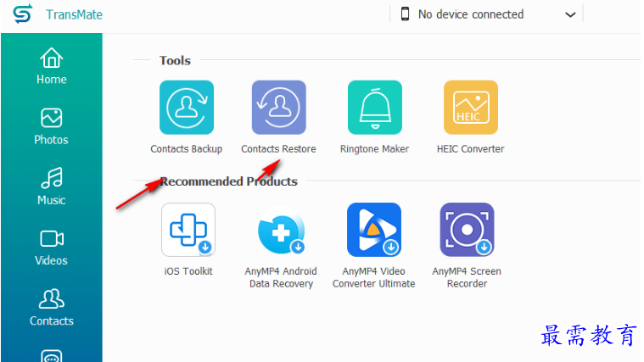Expand the No device connected dropdown
644x362 pixels.
tap(570, 14)
